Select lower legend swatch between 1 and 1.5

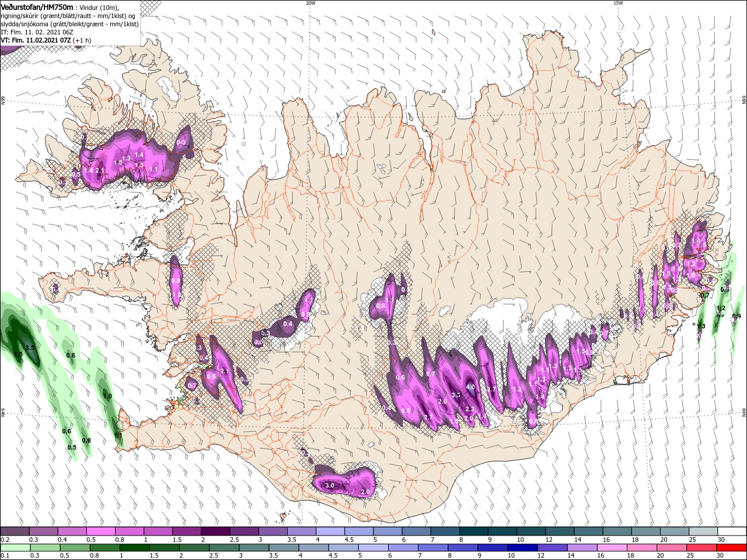[x=134, y=548]
